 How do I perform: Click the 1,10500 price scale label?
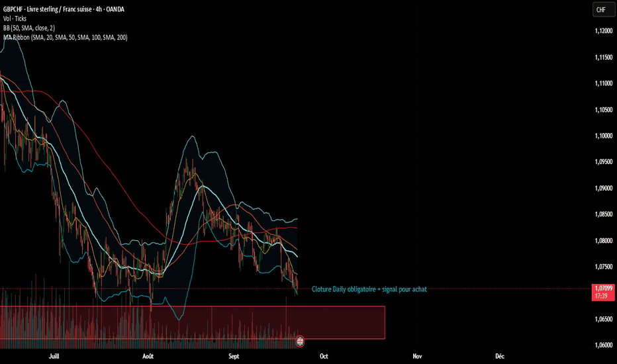point(604,110)
